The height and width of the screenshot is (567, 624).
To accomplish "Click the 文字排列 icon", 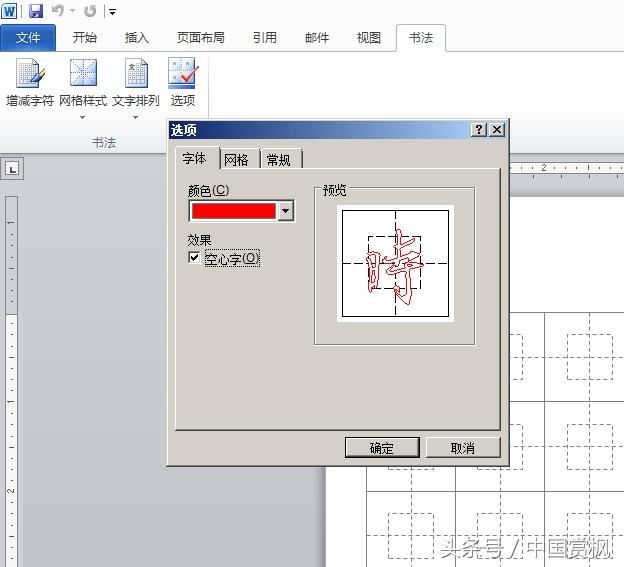I will [136, 73].
